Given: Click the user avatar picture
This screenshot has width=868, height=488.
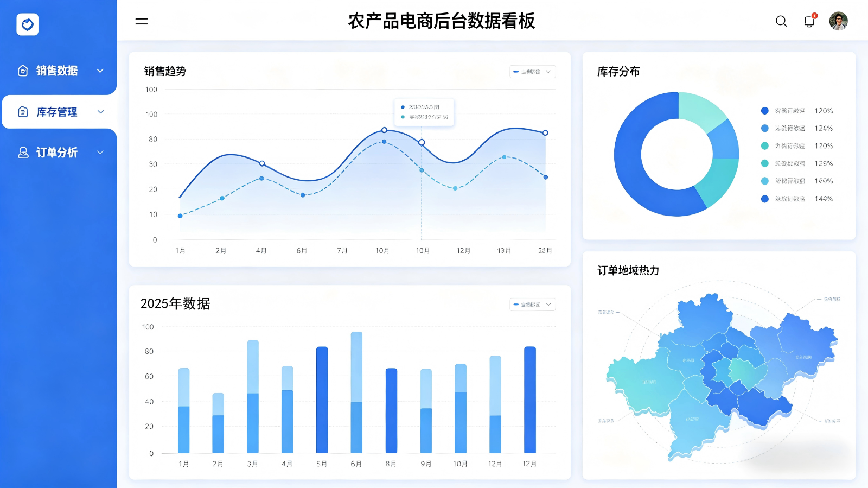Looking at the screenshot, I should 838,21.
